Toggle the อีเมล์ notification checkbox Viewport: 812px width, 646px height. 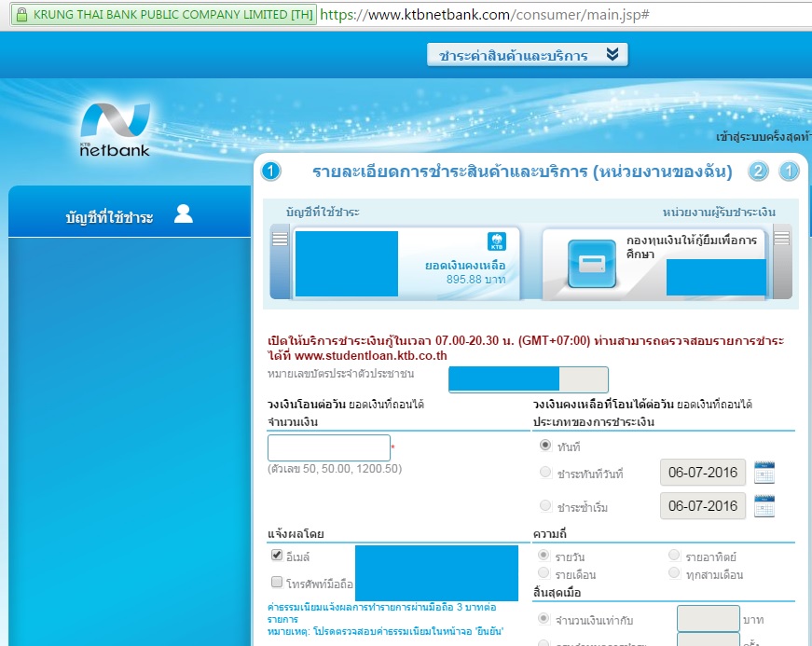pos(277,556)
